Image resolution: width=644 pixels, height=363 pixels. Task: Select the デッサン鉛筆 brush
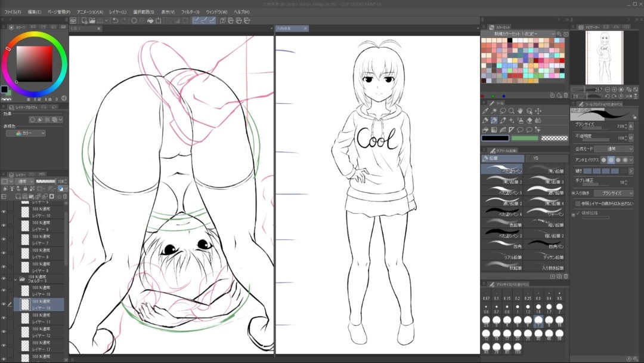[546, 254]
